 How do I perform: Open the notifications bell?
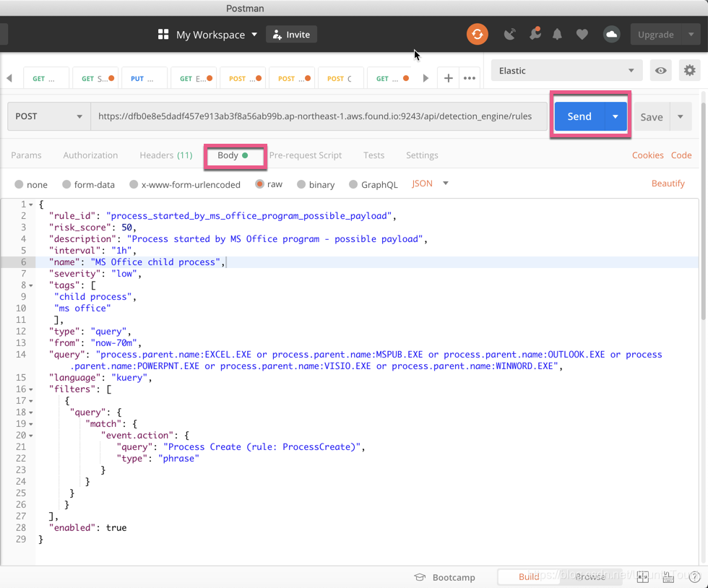(557, 35)
